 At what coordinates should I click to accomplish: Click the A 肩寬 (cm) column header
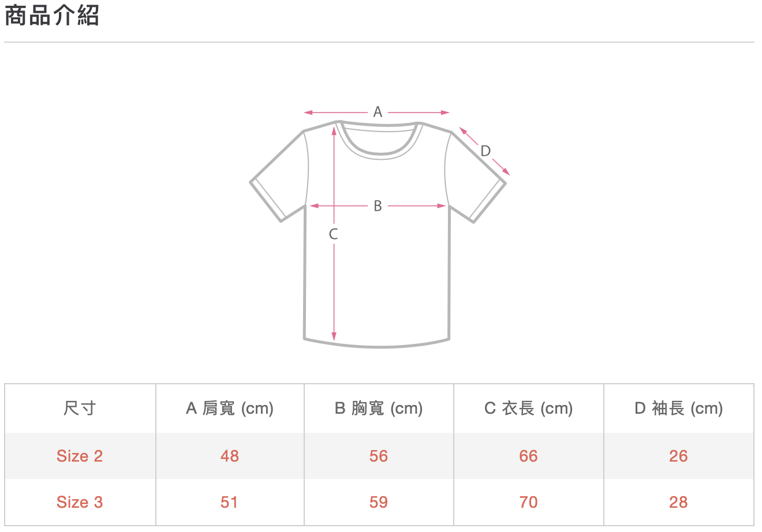(230, 409)
